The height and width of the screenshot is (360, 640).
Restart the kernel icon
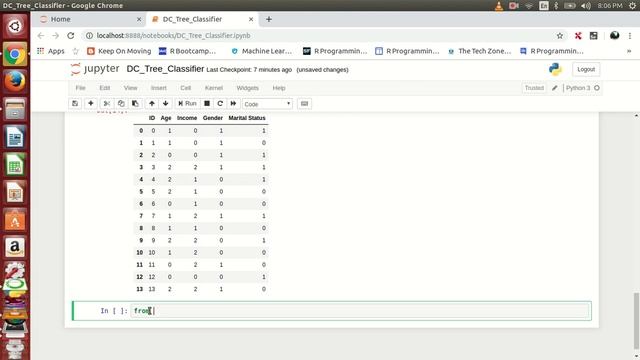[220, 104]
